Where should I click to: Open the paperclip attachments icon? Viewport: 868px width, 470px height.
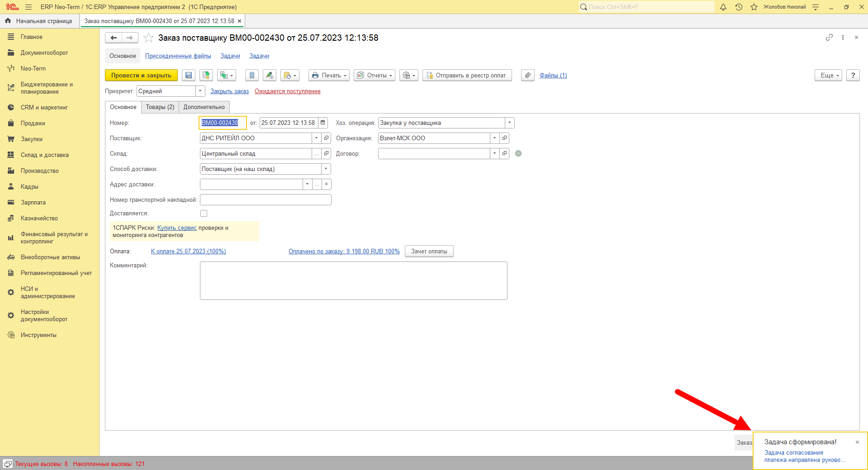pos(528,76)
